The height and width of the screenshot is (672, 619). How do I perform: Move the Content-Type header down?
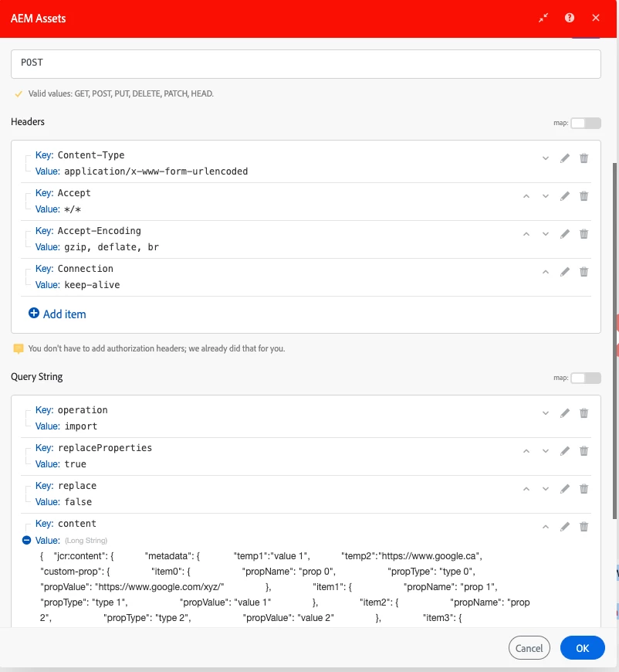546,158
